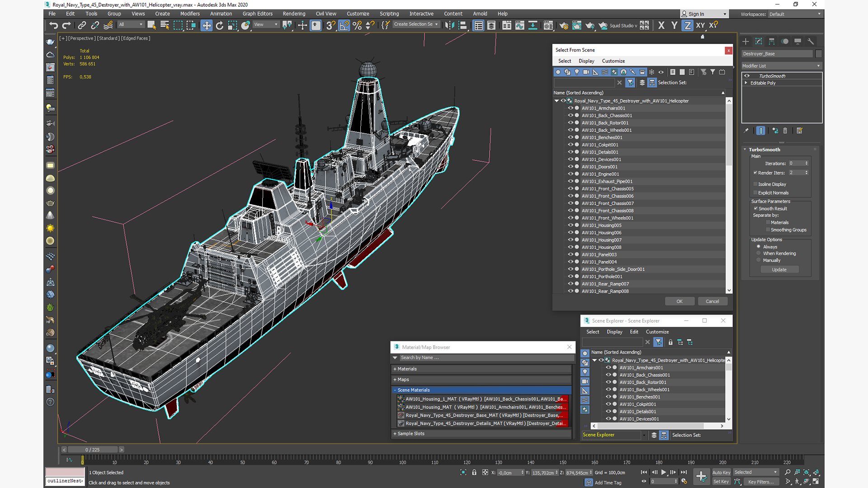Open the Graph Editors menu
Screen dimensions: 868x488
[x=257, y=14]
